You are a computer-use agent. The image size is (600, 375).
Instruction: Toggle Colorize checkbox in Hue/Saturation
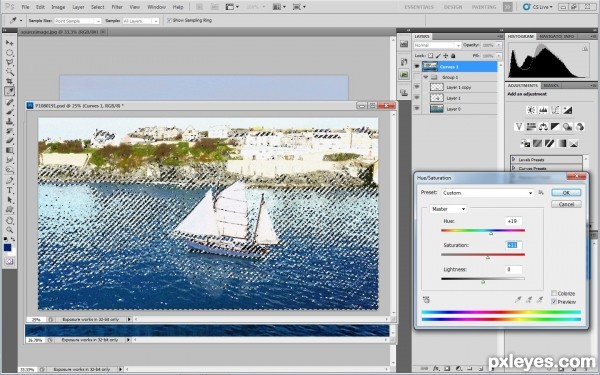click(x=554, y=293)
